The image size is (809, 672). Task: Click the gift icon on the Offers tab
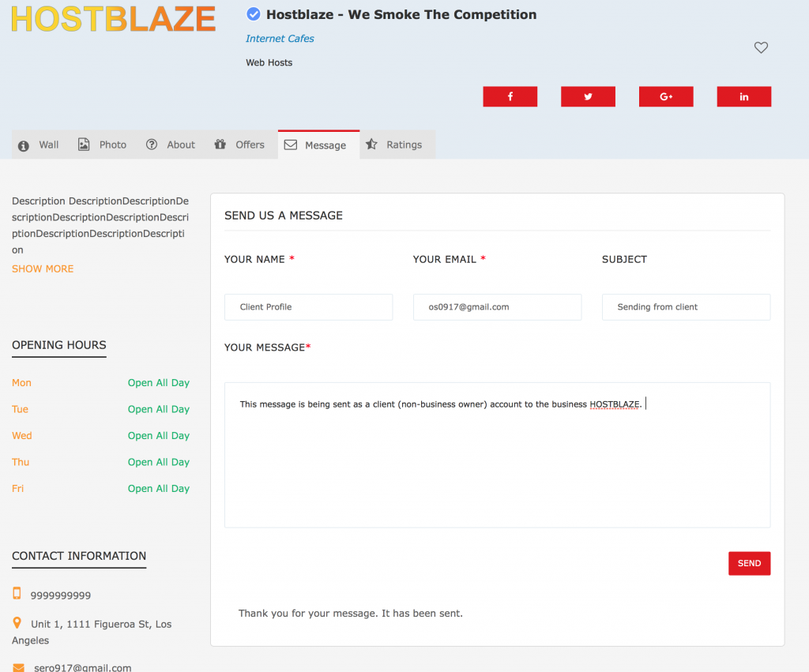[220, 144]
